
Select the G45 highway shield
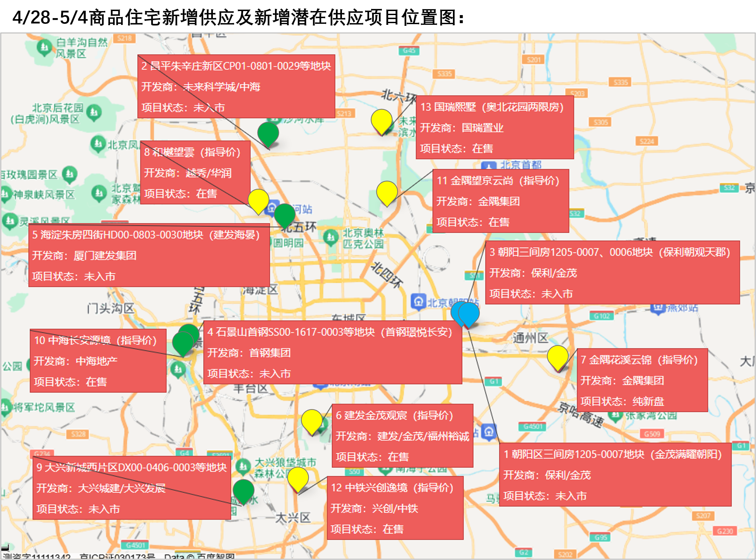(409, 51)
